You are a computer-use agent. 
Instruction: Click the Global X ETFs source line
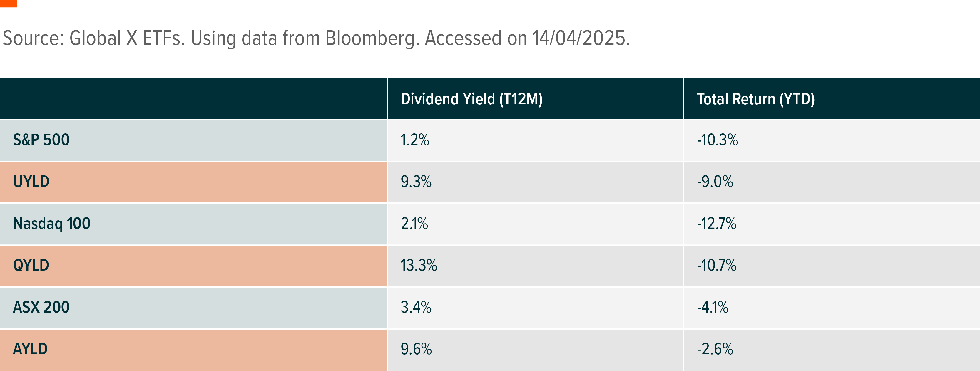316,38
